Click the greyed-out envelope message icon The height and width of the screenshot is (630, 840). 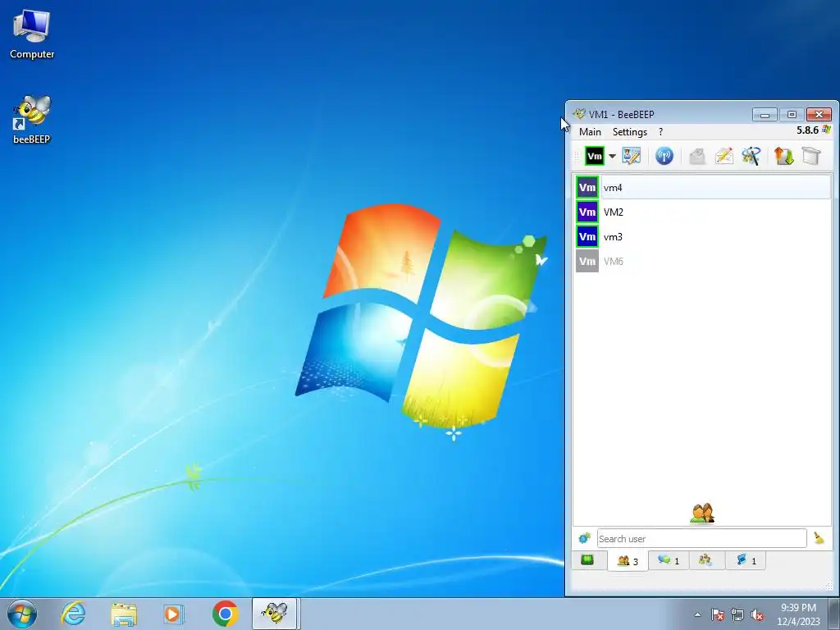(x=697, y=157)
